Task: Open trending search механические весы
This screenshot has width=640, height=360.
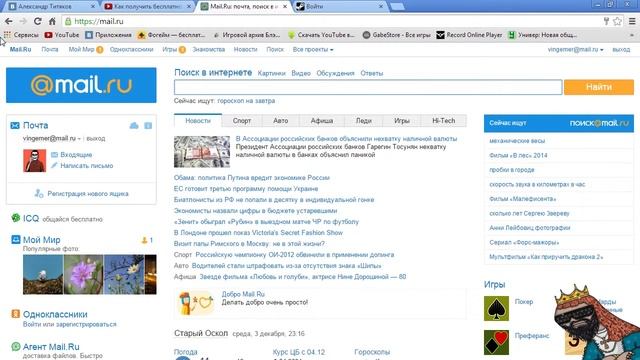Action: click(x=517, y=141)
